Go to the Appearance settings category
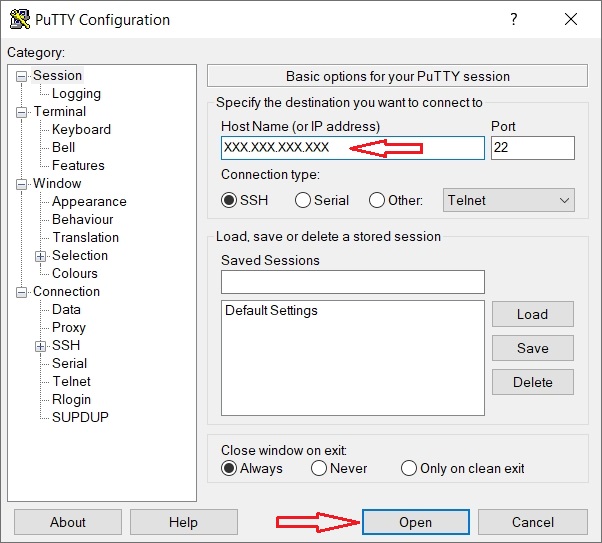This screenshot has height=543, width=602. (x=89, y=202)
